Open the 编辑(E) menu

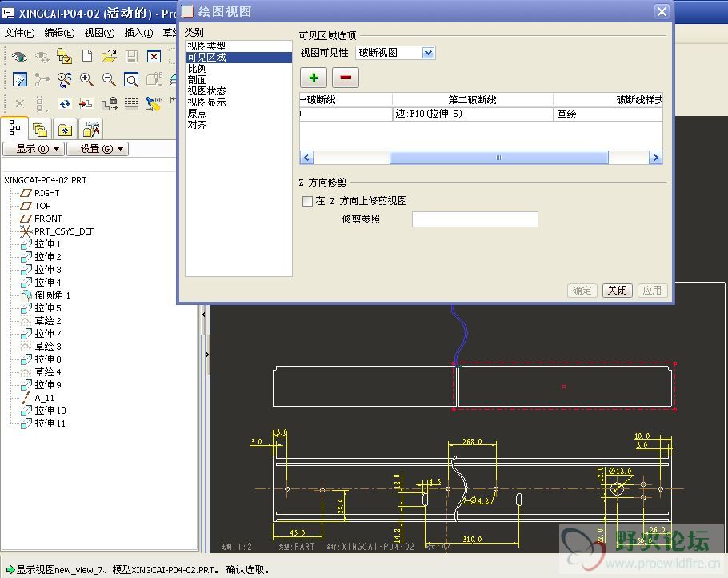(x=59, y=33)
